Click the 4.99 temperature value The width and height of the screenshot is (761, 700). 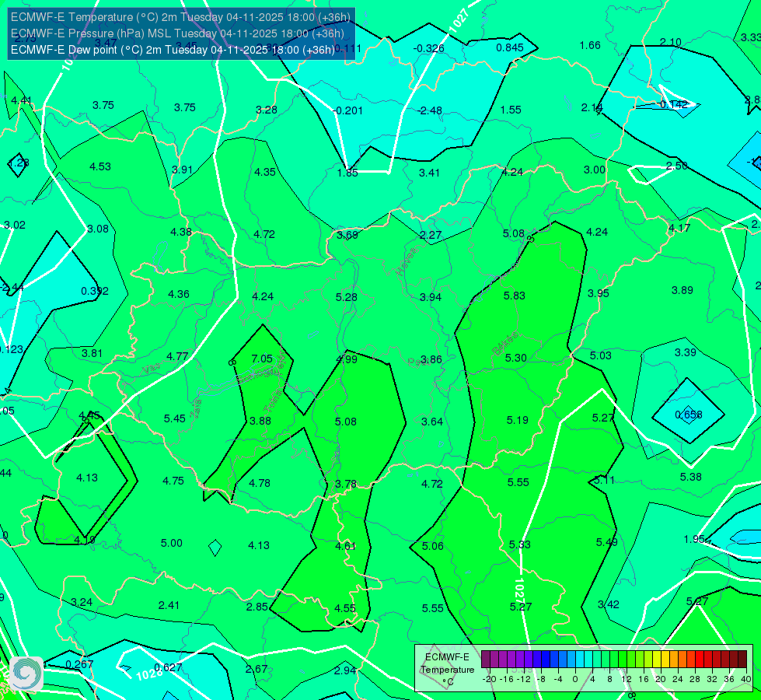pyautogui.click(x=347, y=359)
